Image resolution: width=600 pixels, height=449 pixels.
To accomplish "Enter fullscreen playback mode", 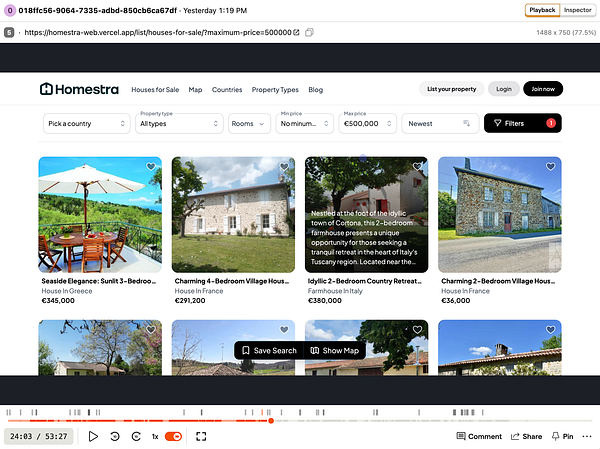I will click(201, 436).
